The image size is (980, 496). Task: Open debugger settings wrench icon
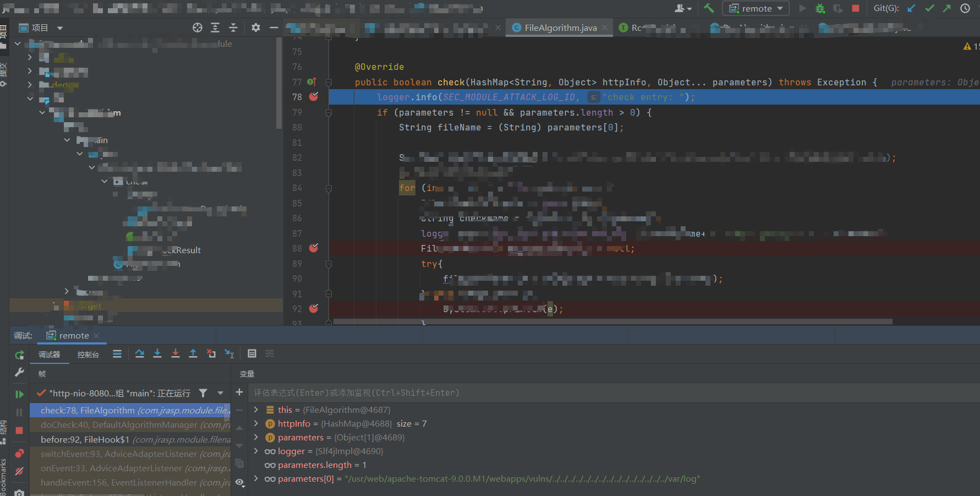[19, 373]
